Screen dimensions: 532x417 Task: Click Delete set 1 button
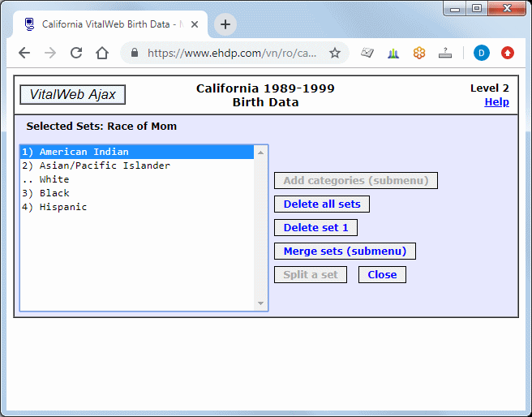pos(315,227)
